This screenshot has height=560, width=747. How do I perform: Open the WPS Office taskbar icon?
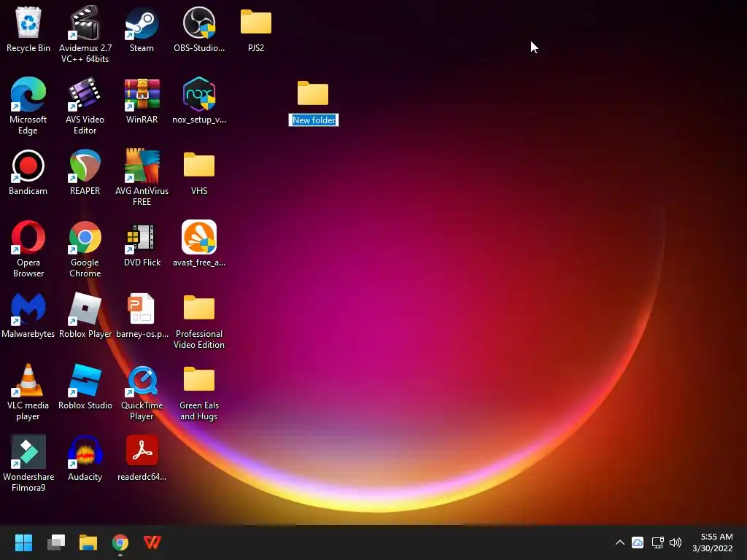[x=152, y=542]
